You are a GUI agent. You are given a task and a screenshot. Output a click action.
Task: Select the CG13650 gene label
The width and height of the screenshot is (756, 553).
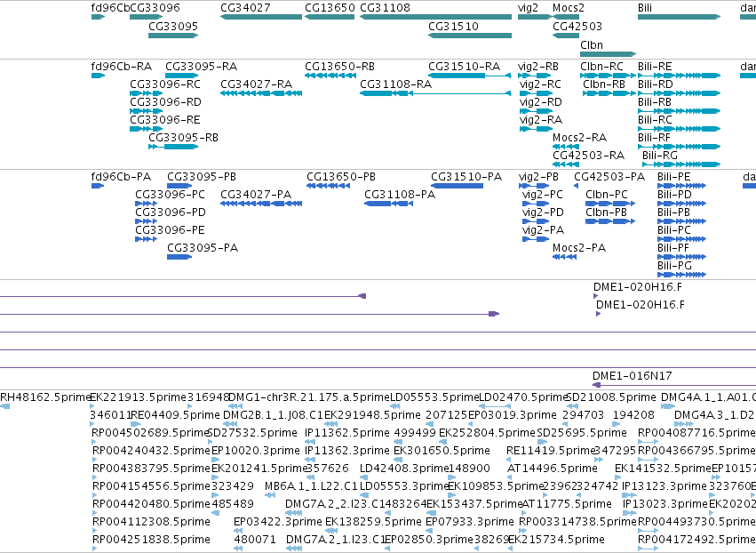(330, 8)
